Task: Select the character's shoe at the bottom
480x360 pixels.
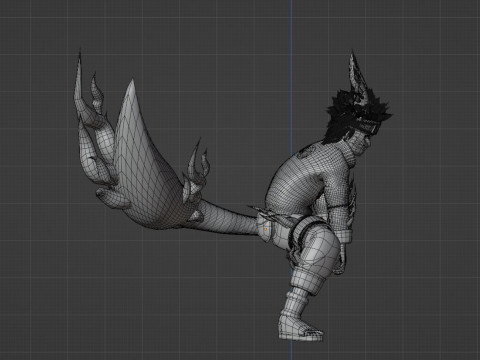Action: [x=300, y=328]
